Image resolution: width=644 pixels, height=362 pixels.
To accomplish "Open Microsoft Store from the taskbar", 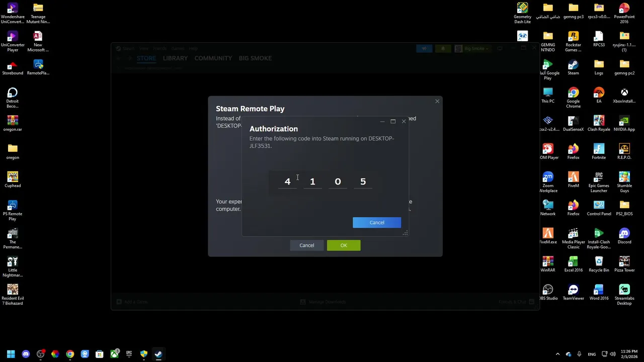I will (99, 354).
